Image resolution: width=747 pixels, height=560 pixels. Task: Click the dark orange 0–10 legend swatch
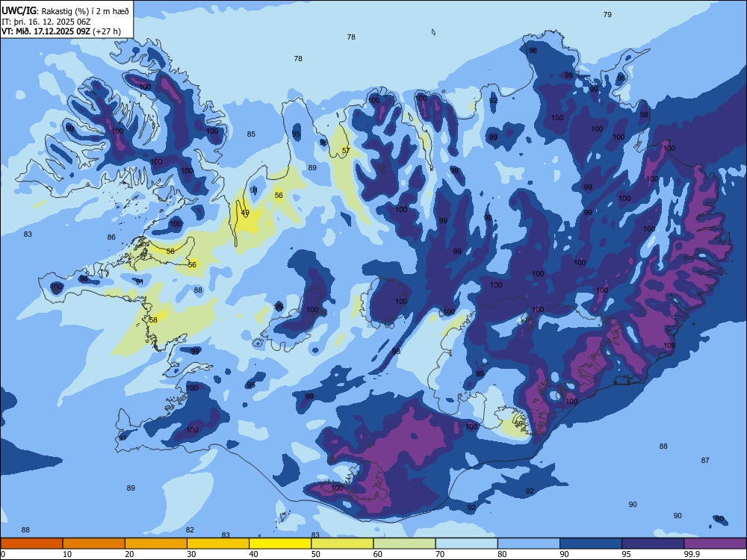coord(31,544)
